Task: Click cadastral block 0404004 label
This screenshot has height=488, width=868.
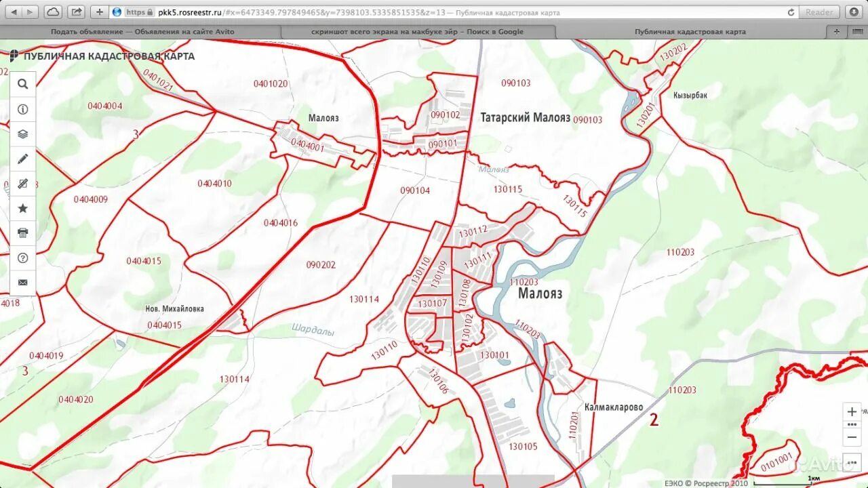Action: point(105,106)
